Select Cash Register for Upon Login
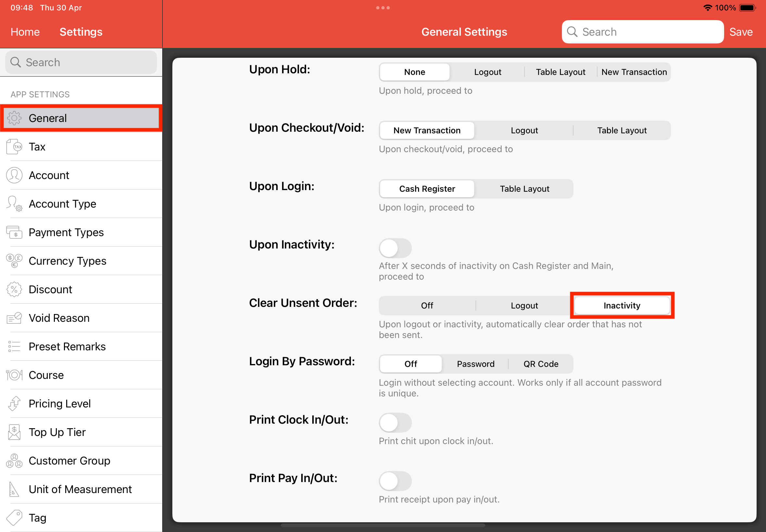The height and width of the screenshot is (532, 766). click(427, 189)
